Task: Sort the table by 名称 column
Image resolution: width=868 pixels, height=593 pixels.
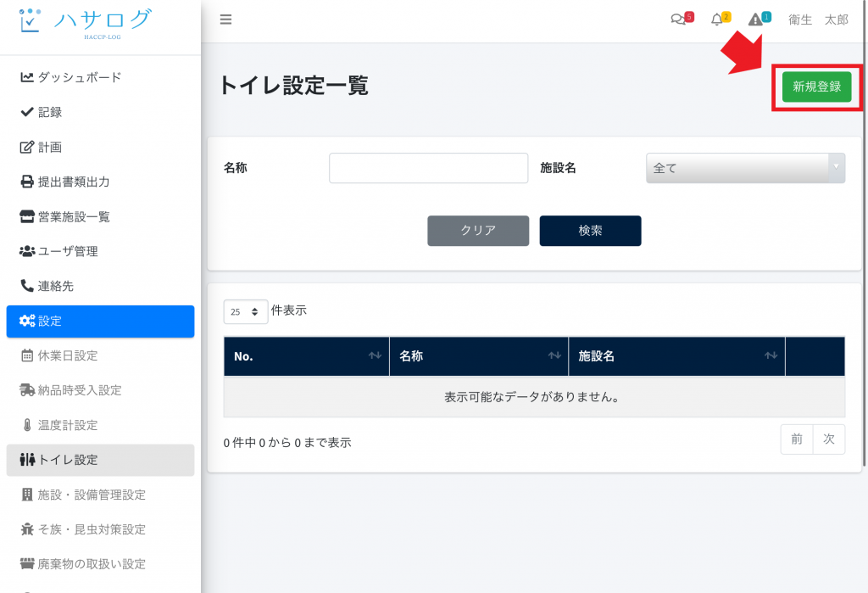Action: click(x=479, y=356)
